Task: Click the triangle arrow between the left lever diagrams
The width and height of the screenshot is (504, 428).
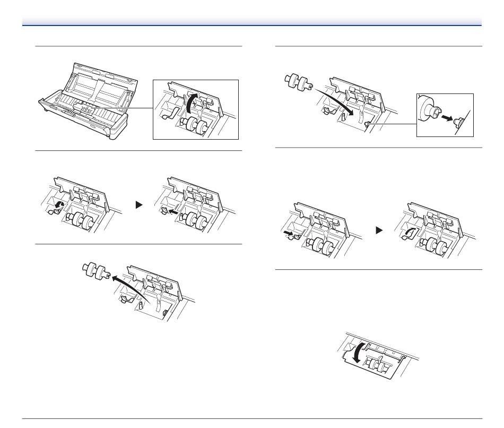Action: 139,204
